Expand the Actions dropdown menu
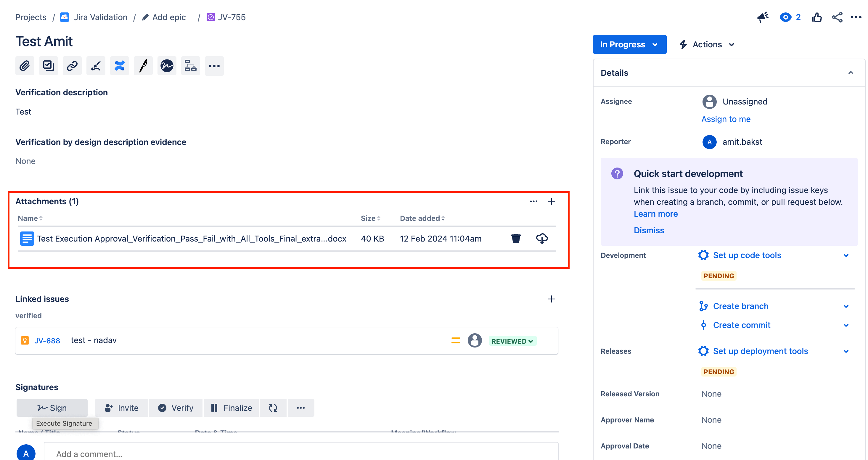Image resolution: width=868 pixels, height=460 pixels. (707, 44)
